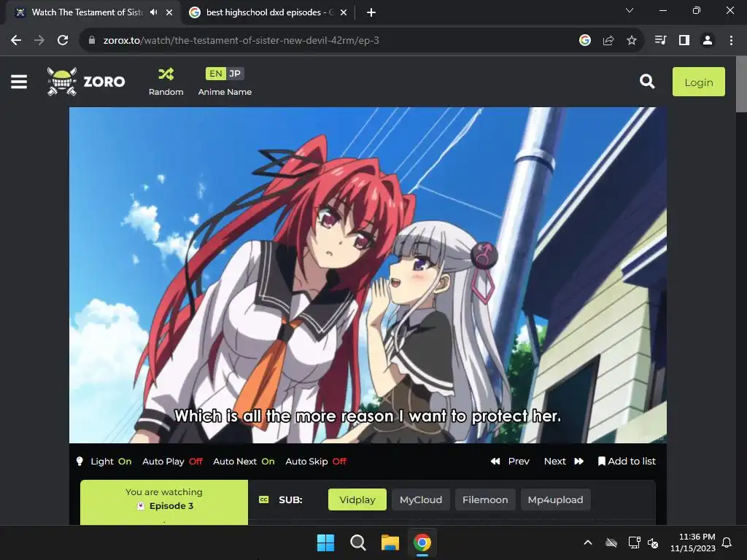Click OneDrive cloud tray icon
This screenshot has height=560, width=747.
[x=611, y=542]
